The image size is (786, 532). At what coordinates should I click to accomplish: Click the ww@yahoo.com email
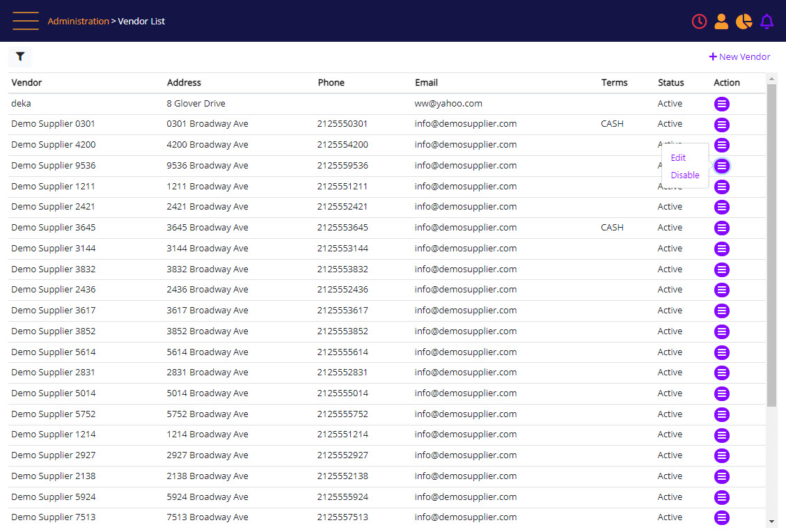(x=448, y=103)
